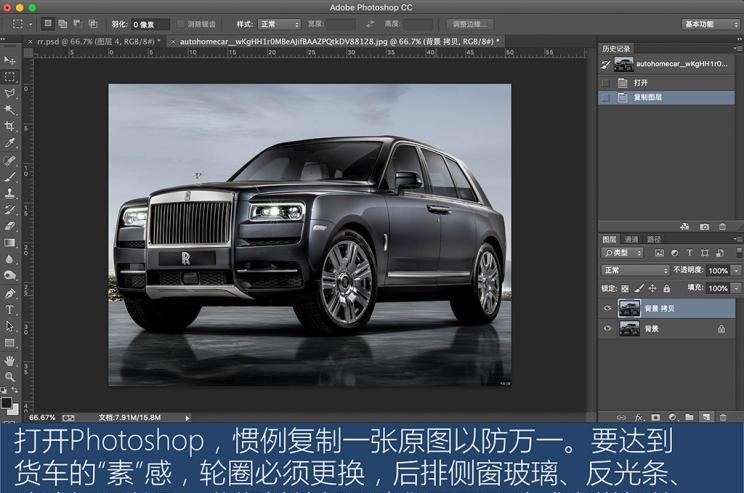The width and height of the screenshot is (744, 493).
Task: Select the Magic Wand tool
Action: (9, 110)
